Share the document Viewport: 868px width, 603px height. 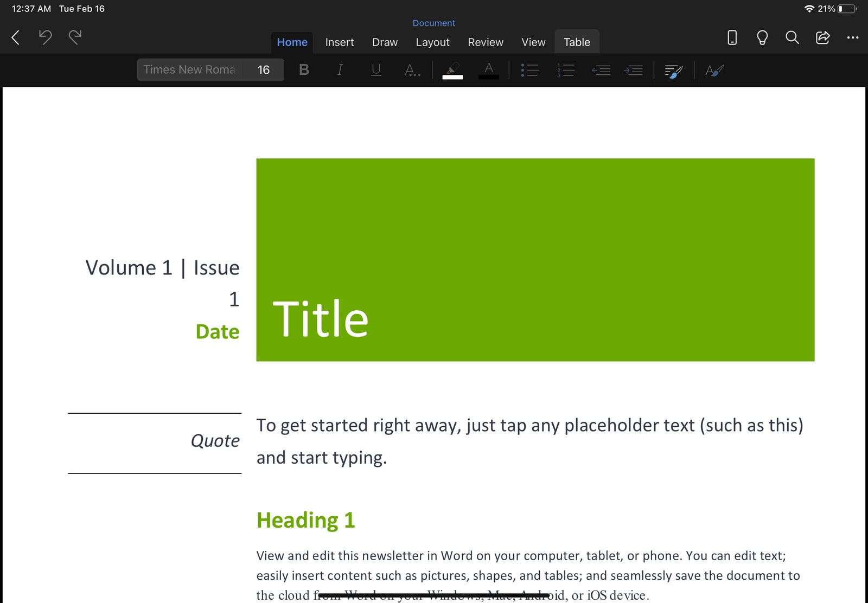click(823, 38)
